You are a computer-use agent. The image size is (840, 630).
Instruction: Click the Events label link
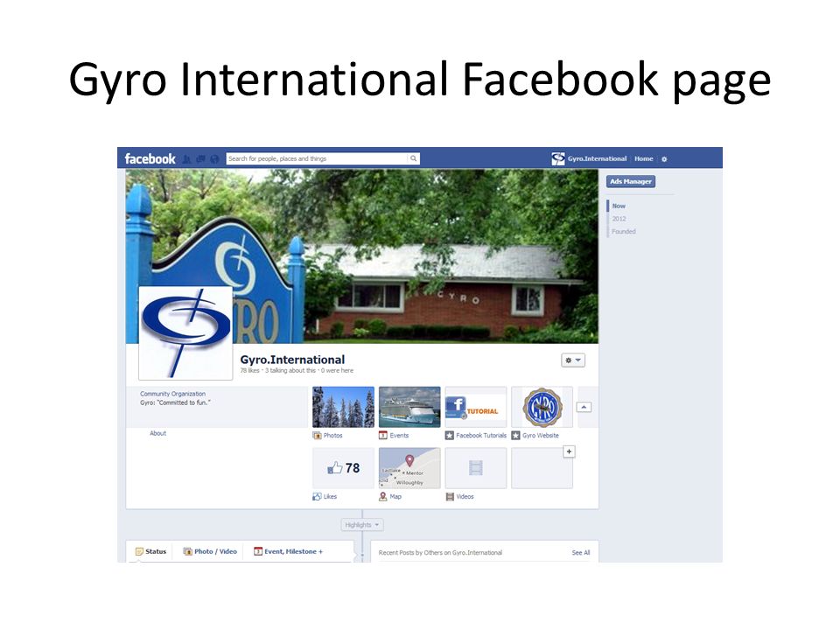[x=399, y=436]
